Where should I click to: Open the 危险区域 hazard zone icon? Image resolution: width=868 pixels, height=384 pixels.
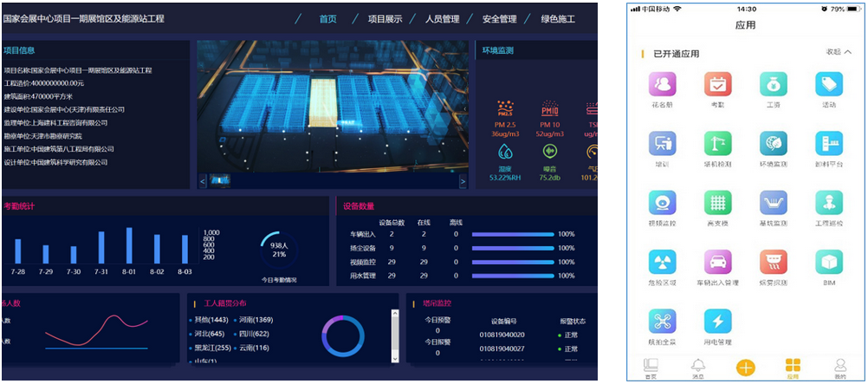[662, 262]
